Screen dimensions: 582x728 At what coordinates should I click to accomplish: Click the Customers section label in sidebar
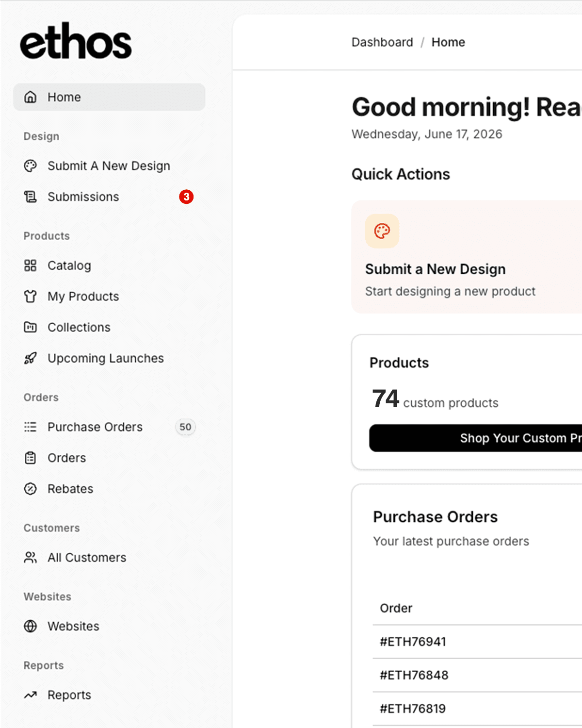pyautogui.click(x=51, y=528)
